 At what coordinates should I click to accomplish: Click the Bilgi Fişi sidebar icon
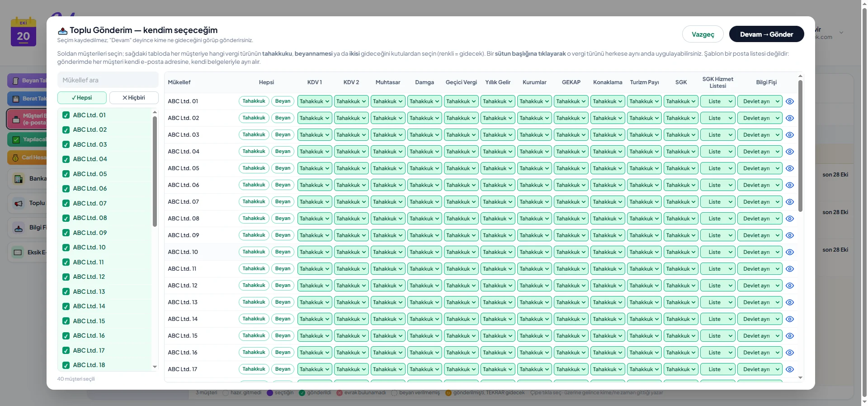pyautogui.click(x=19, y=228)
